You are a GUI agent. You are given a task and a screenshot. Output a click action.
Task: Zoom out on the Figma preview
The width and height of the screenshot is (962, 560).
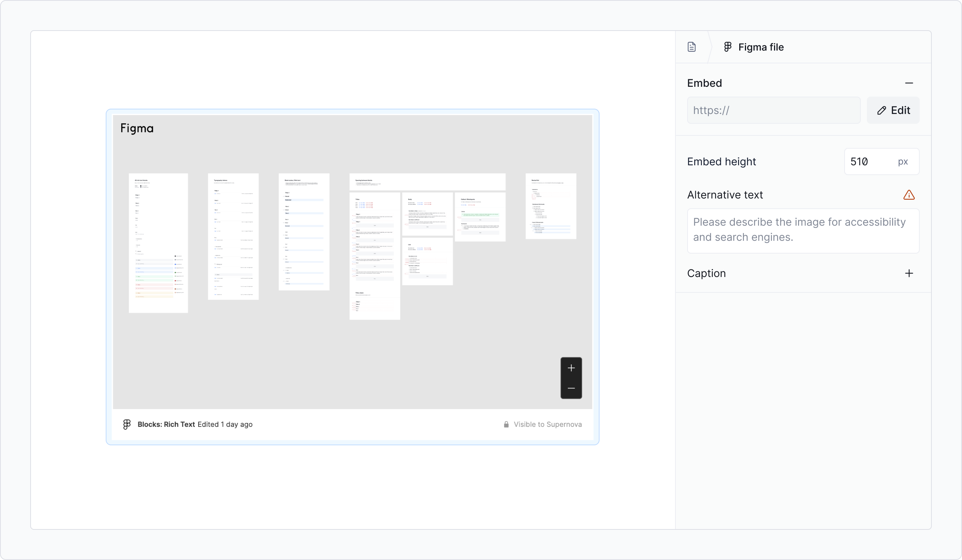click(571, 388)
